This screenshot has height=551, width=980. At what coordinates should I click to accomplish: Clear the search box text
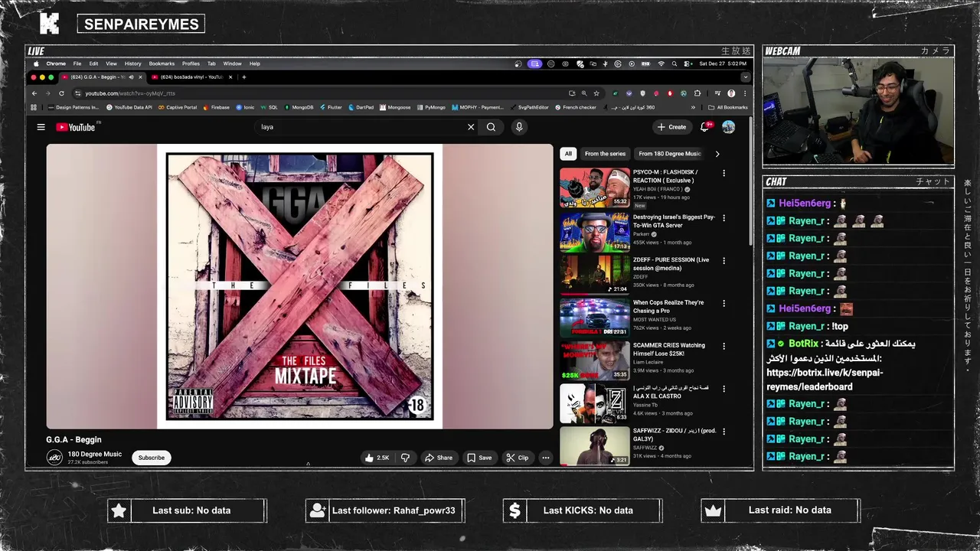[x=471, y=127]
